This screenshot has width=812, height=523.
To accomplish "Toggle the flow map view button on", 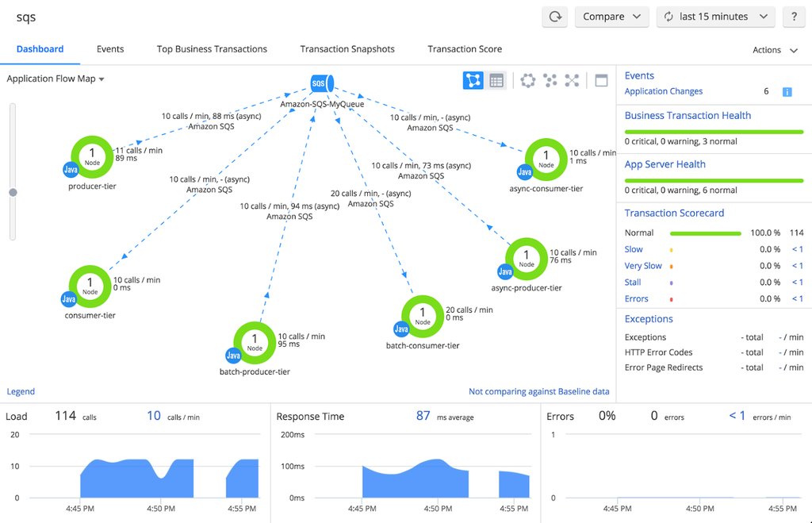I will pyautogui.click(x=473, y=80).
